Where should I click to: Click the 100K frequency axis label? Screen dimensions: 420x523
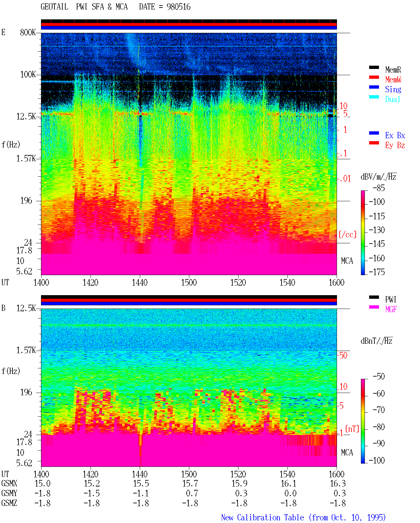click(x=28, y=75)
